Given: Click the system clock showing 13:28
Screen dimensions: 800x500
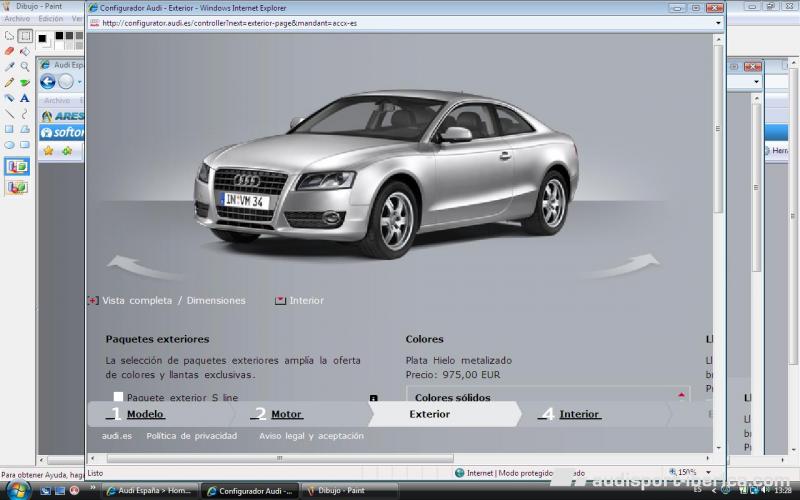Looking at the screenshot, I should (783, 491).
